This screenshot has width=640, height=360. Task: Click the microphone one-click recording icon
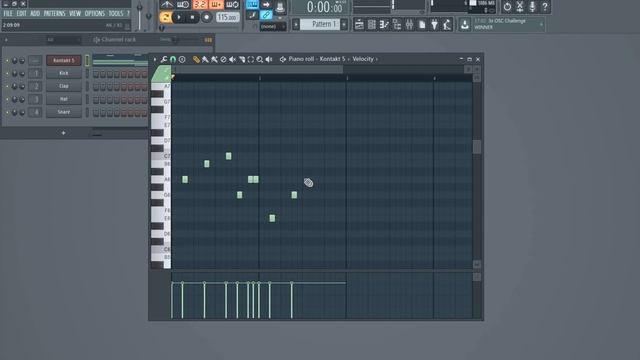pos(532,7)
